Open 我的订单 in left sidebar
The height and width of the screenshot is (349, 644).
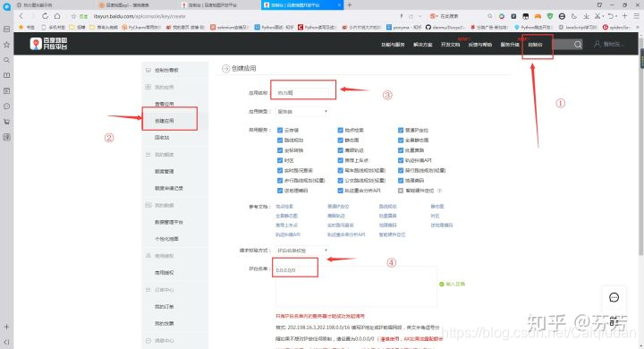[165, 307]
